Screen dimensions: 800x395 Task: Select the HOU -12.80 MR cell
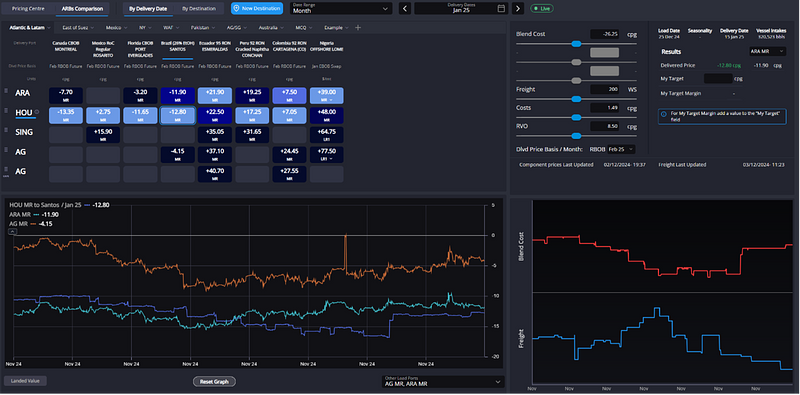click(178, 115)
